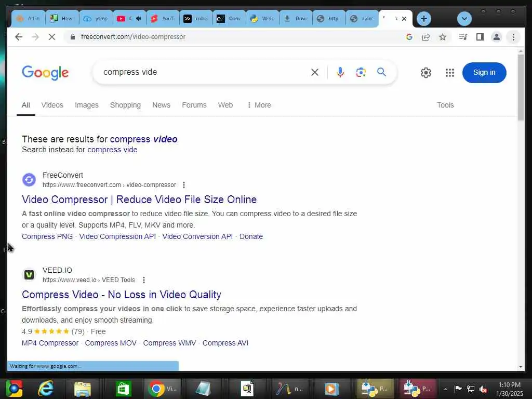This screenshot has width=532, height=399.
Task: Click the scrollbar down arrow
Action: pos(521,367)
